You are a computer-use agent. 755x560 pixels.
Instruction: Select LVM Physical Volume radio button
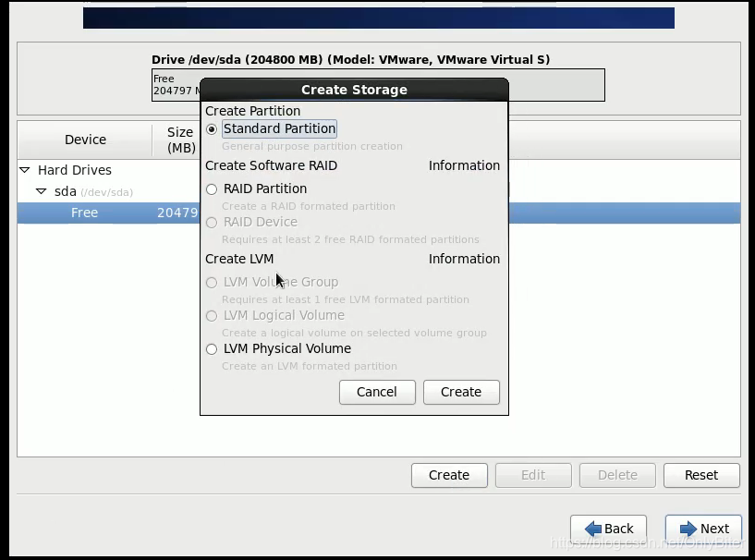(x=212, y=349)
